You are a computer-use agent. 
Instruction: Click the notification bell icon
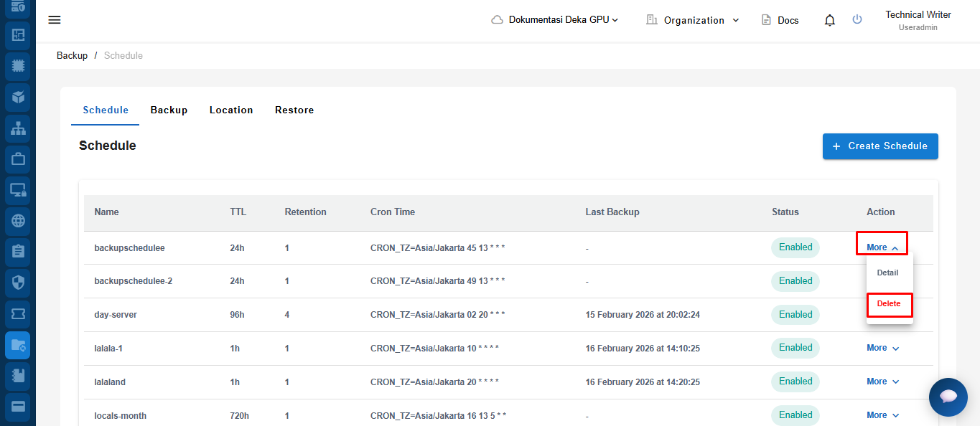[830, 20]
